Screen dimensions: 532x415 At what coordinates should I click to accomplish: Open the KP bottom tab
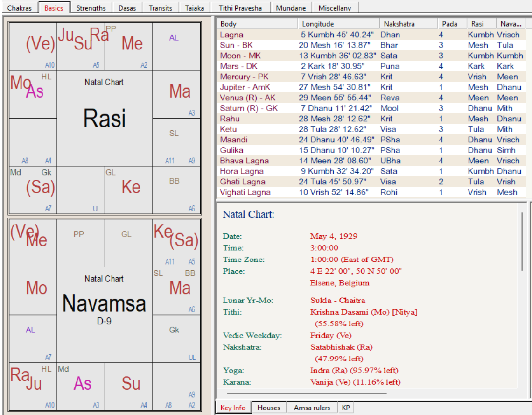click(x=346, y=408)
